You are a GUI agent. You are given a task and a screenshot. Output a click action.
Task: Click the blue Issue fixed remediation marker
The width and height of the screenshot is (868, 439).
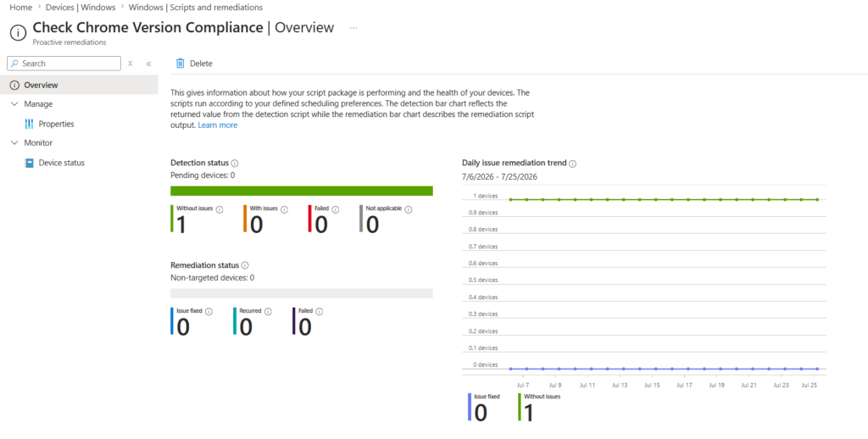point(172,320)
